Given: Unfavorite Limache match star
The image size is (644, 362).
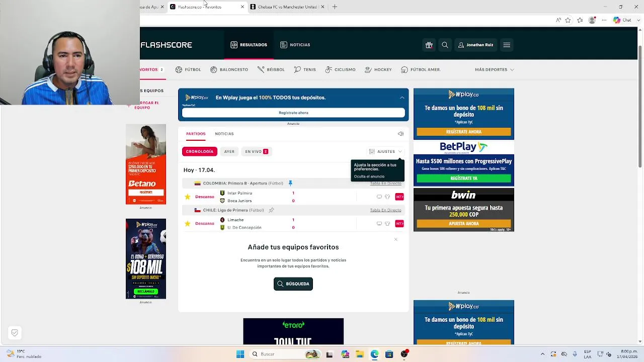Looking at the screenshot, I should tap(187, 223).
